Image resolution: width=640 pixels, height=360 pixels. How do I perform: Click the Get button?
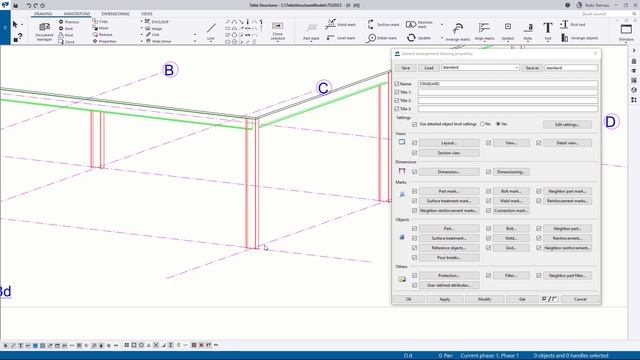(522, 299)
